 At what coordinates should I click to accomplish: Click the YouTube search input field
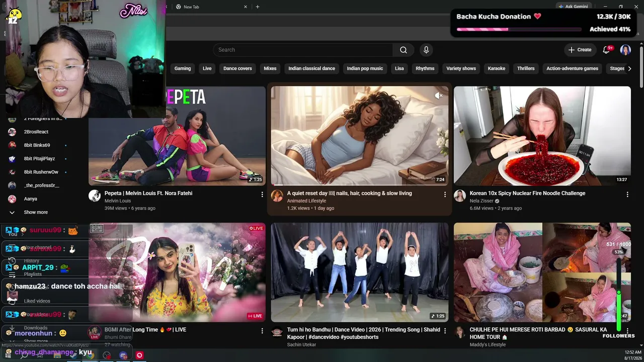(x=303, y=50)
